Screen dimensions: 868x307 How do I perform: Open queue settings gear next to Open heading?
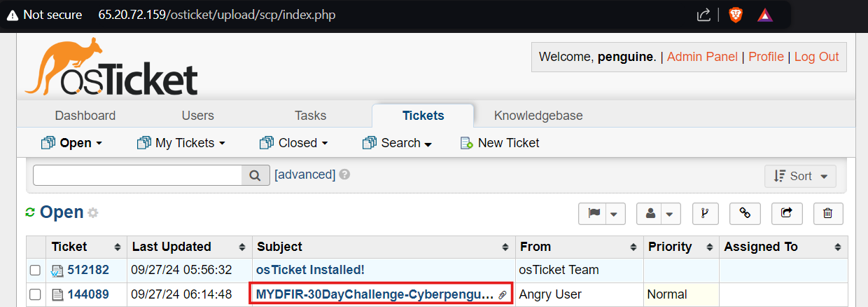[92, 213]
